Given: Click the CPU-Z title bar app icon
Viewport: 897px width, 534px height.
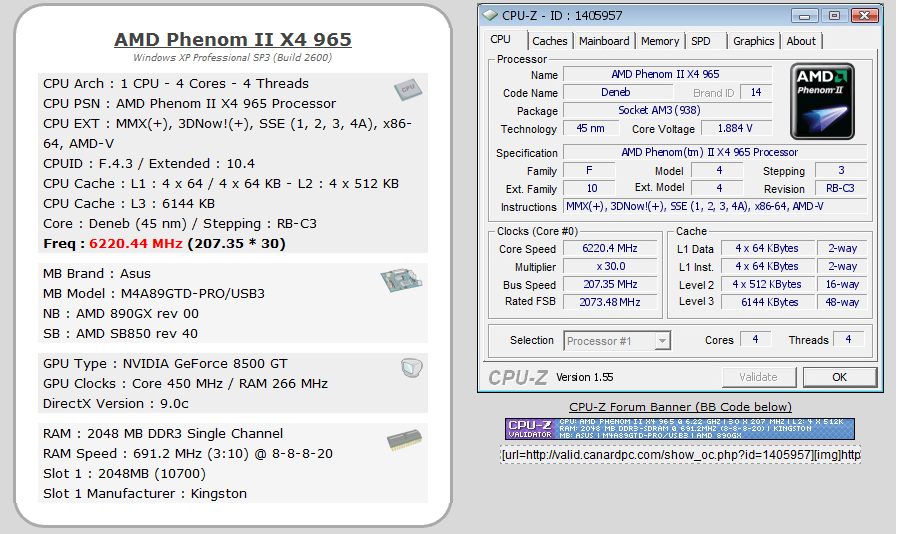Looking at the screenshot, I should 490,15.
